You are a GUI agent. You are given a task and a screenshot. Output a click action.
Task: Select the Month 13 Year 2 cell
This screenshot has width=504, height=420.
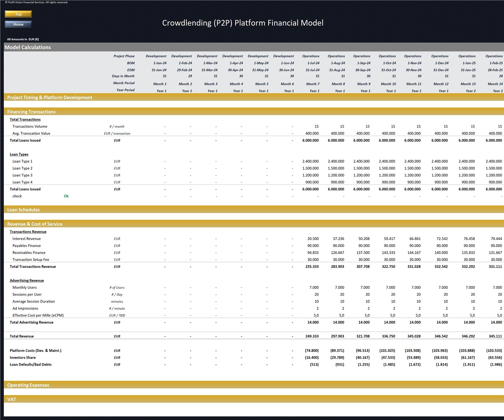tap(471, 91)
